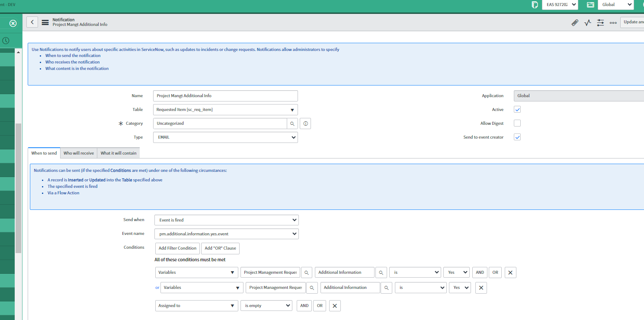
Task: Click second row Project Management Request field
Action: [276, 288]
